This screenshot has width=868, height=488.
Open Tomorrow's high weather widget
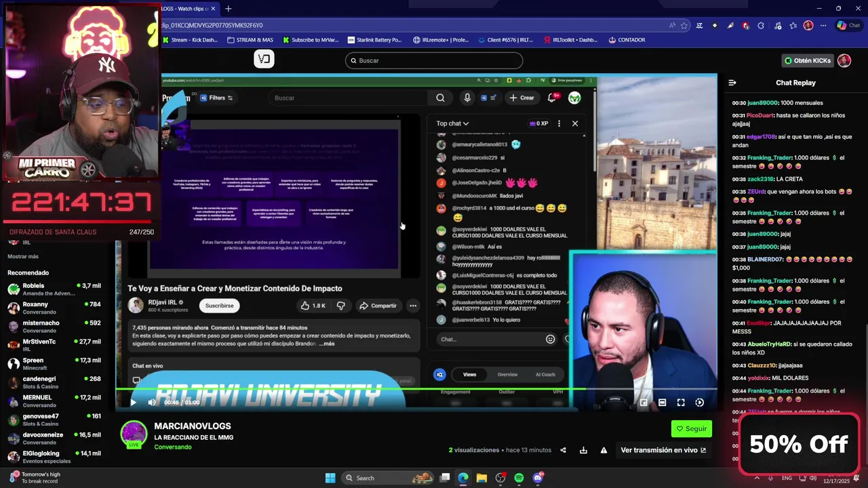[x=35, y=478]
